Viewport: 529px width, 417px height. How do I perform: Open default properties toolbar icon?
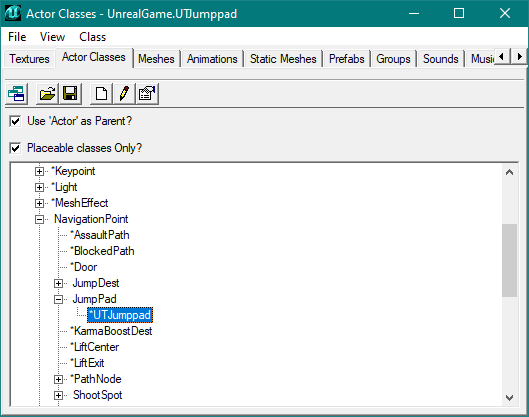click(x=147, y=93)
